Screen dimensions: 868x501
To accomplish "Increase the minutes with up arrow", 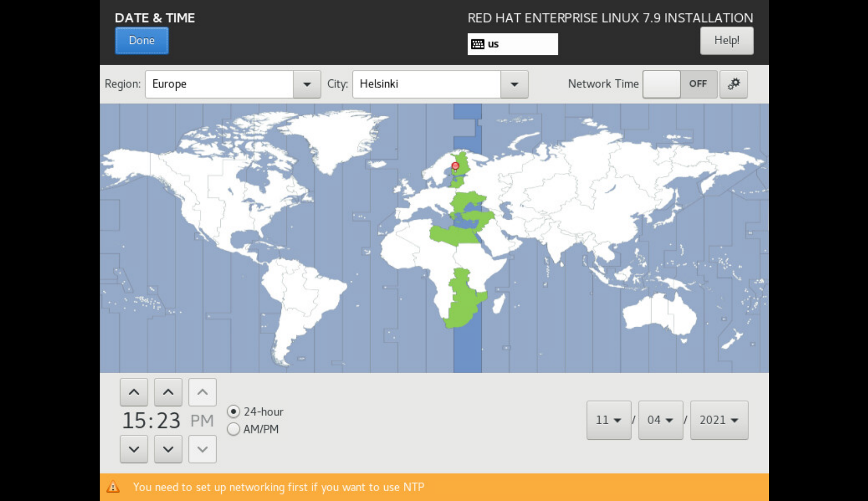I will click(x=168, y=392).
